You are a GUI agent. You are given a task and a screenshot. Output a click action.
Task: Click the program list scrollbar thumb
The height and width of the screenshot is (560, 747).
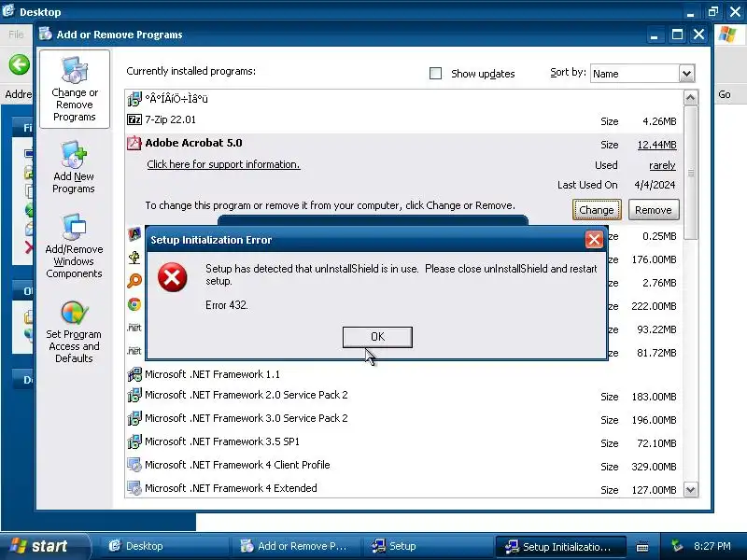click(690, 173)
